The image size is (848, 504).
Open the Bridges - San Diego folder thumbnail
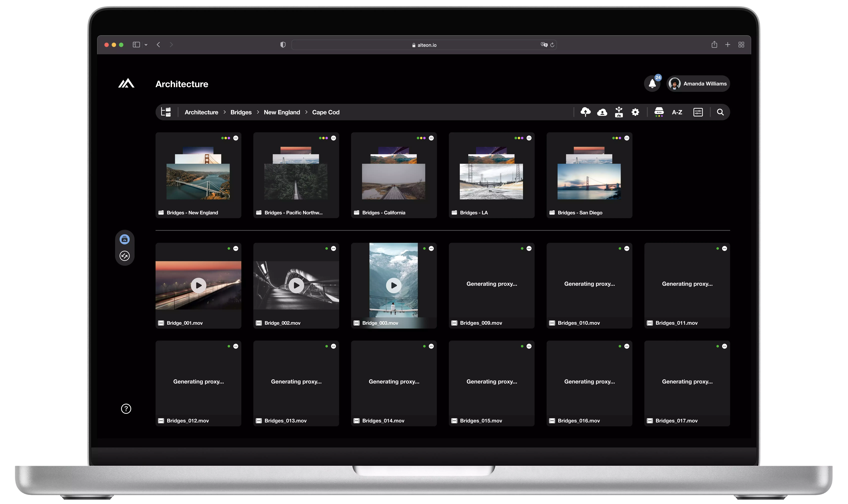[x=589, y=173]
